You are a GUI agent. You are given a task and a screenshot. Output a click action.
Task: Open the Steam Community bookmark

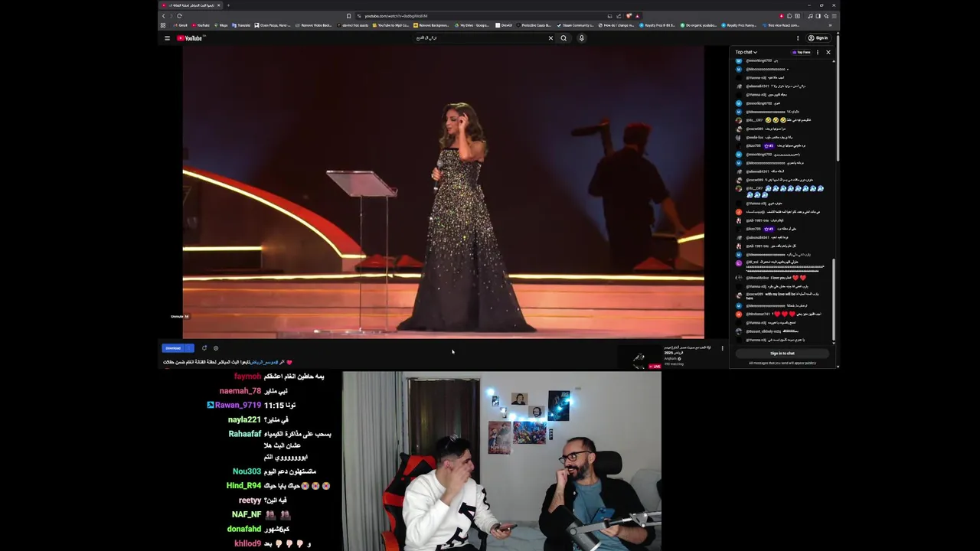576,25
